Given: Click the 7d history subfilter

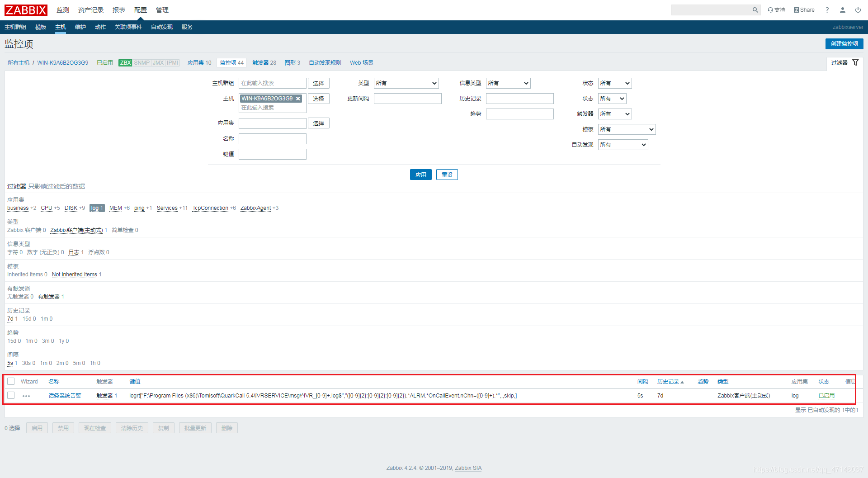Looking at the screenshot, I should [x=10, y=319].
